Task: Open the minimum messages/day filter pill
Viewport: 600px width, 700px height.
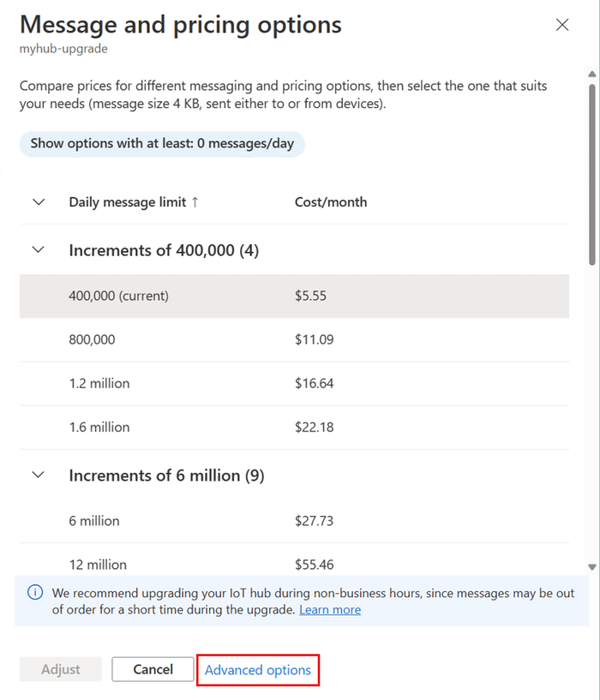Action: (x=162, y=144)
